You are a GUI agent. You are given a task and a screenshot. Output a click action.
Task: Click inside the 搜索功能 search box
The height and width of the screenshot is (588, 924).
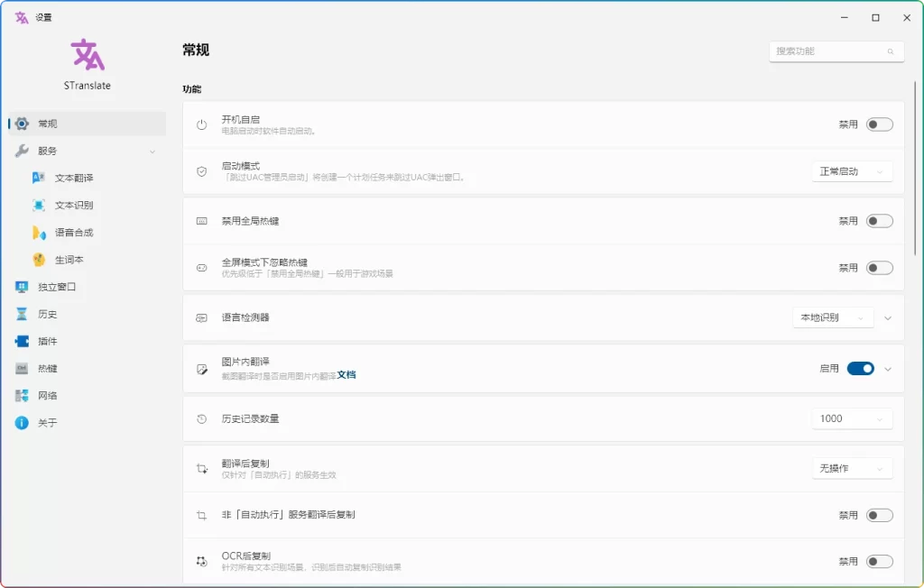point(830,51)
